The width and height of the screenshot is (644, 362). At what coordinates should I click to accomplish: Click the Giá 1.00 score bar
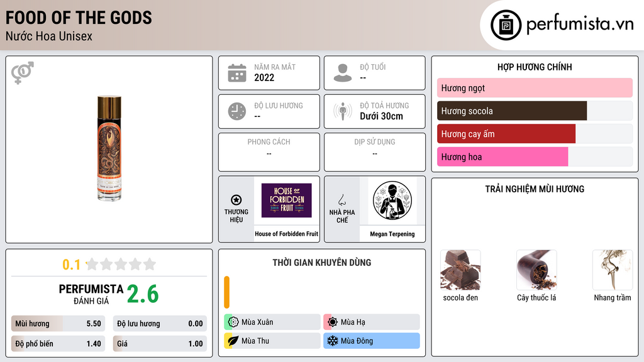click(160, 344)
